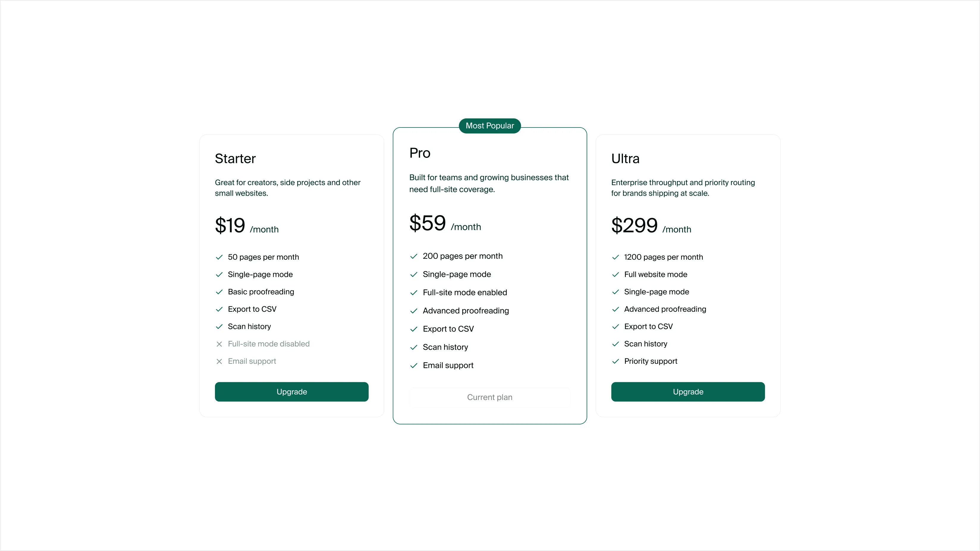Click the Most Popular badge
980x551 pixels.
(x=490, y=126)
